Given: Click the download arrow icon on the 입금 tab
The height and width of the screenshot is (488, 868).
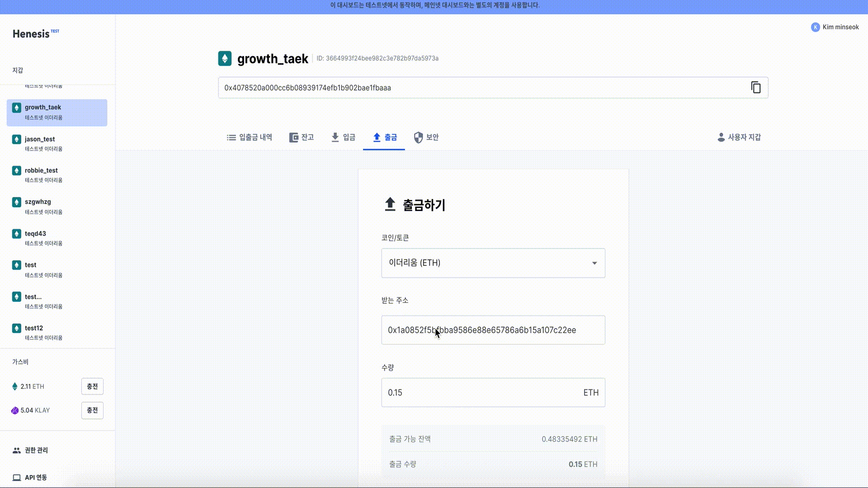Looking at the screenshot, I should [x=335, y=137].
